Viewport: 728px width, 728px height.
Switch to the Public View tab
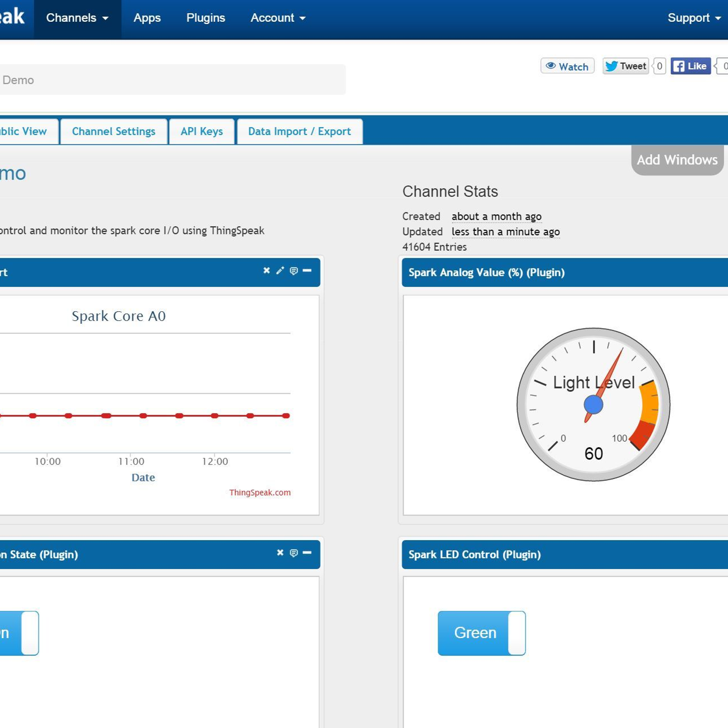(x=29, y=131)
